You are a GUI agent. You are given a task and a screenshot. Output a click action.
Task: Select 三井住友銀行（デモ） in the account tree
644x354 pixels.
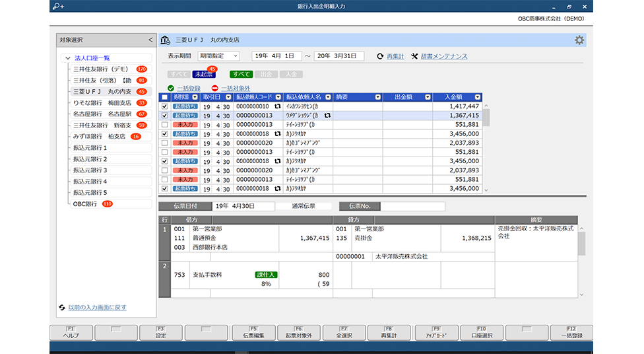coord(110,69)
